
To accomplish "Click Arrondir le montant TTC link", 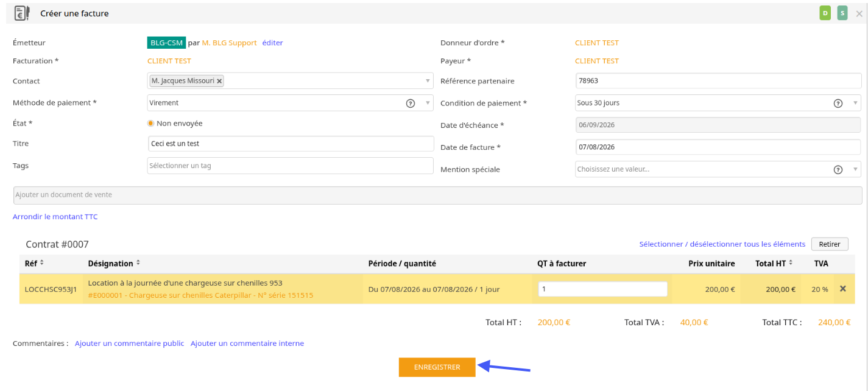I will point(55,217).
